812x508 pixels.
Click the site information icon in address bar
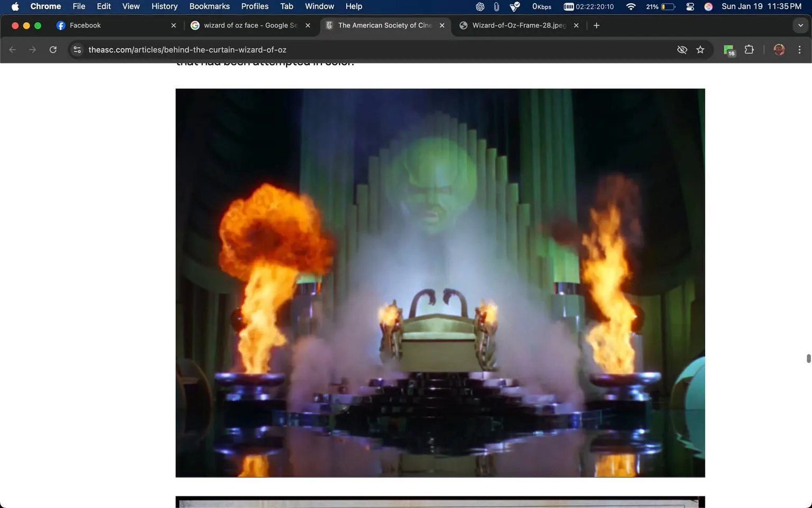click(77, 49)
